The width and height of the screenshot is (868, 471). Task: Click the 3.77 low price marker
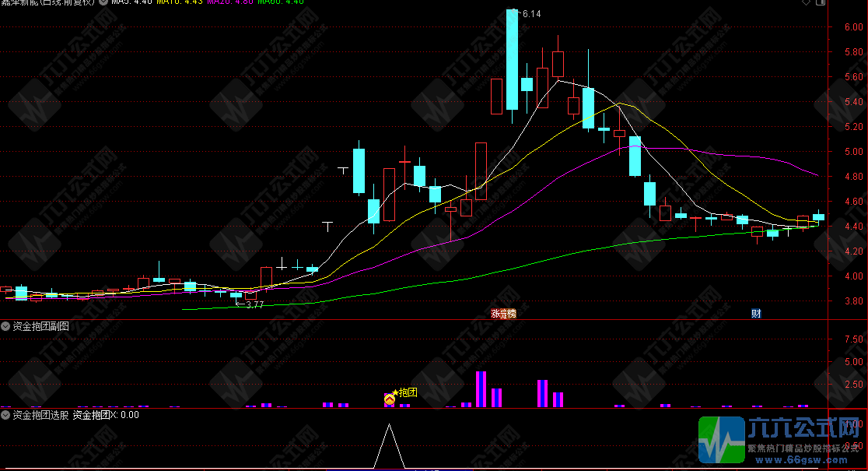(254, 304)
